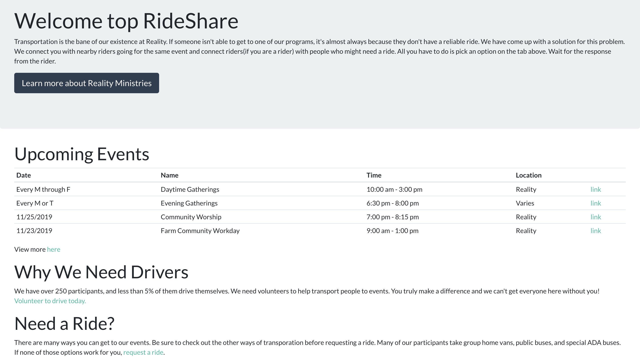The width and height of the screenshot is (640, 364).
Task: Open the Daytime Gatherings event link
Action: [x=596, y=190]
